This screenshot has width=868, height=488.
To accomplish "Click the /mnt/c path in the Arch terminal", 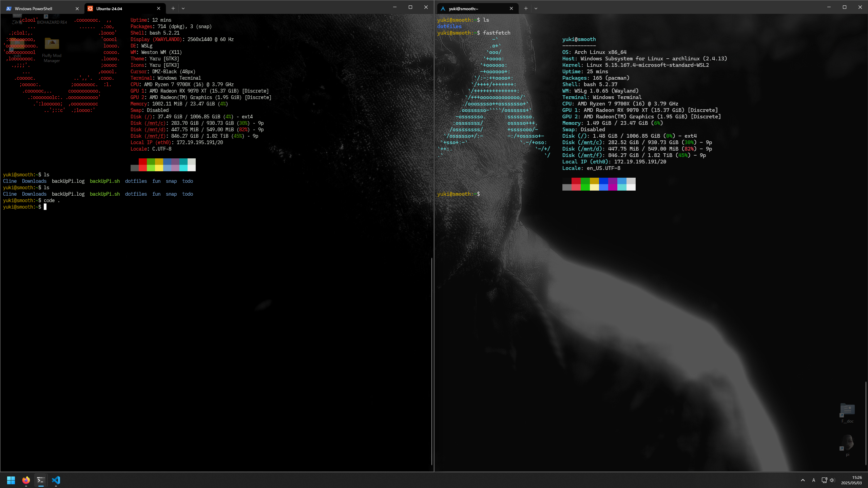I will pyautogui.click(x=590, y=142).
